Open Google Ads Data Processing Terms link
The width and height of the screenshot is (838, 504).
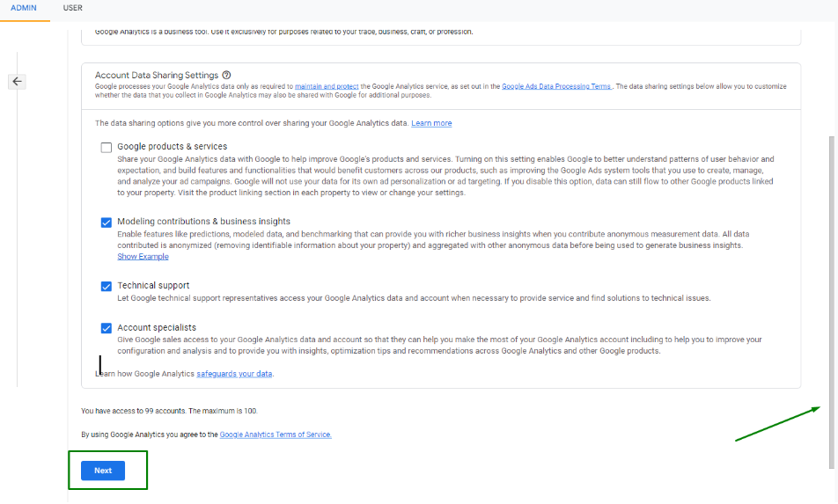[x=556, y=86]
